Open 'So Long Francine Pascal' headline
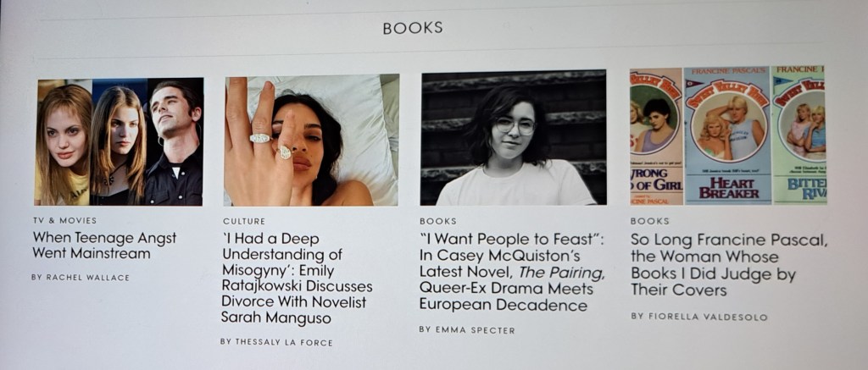This screenshot has height=370, width=868. 729,265
